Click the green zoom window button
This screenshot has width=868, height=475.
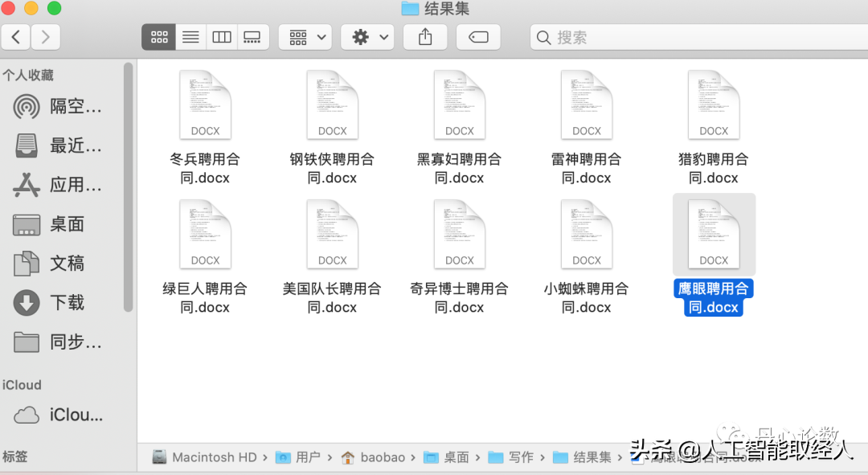point(55,8)
